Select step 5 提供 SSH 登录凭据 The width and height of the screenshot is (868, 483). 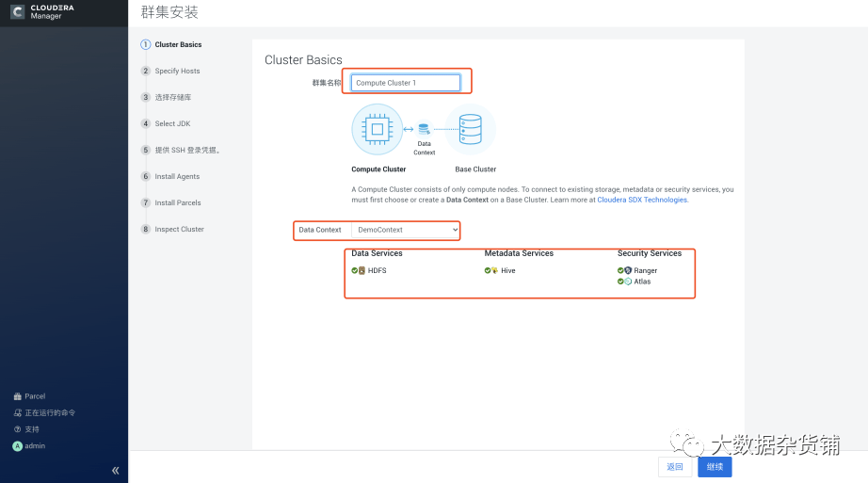click(181, 150)
